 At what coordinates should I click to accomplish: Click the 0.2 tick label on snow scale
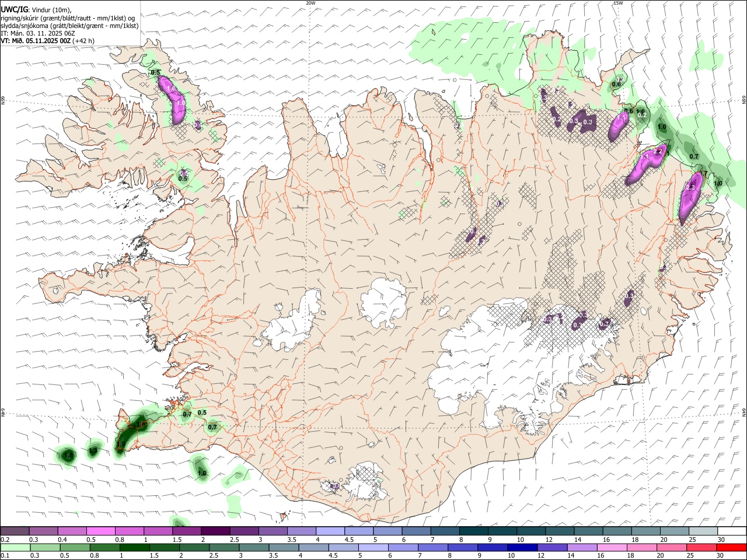pos(6,540)
